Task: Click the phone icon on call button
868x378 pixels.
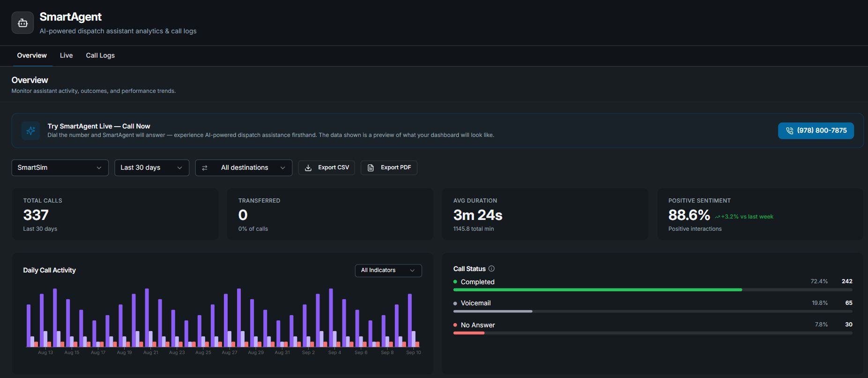Action: (789, 131)
